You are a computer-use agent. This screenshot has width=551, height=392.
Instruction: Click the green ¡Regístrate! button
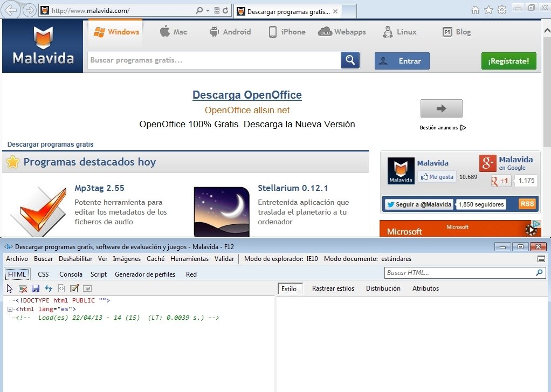508,61
